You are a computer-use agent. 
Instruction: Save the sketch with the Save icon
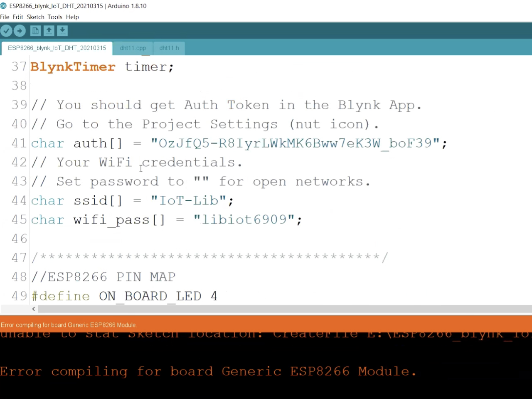[62, 31]
